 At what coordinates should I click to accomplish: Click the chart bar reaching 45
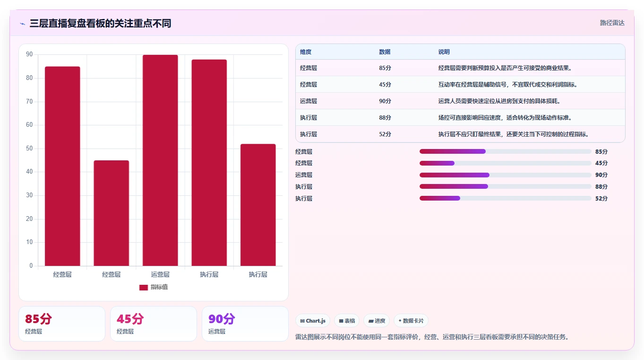[x=112, y=213]
